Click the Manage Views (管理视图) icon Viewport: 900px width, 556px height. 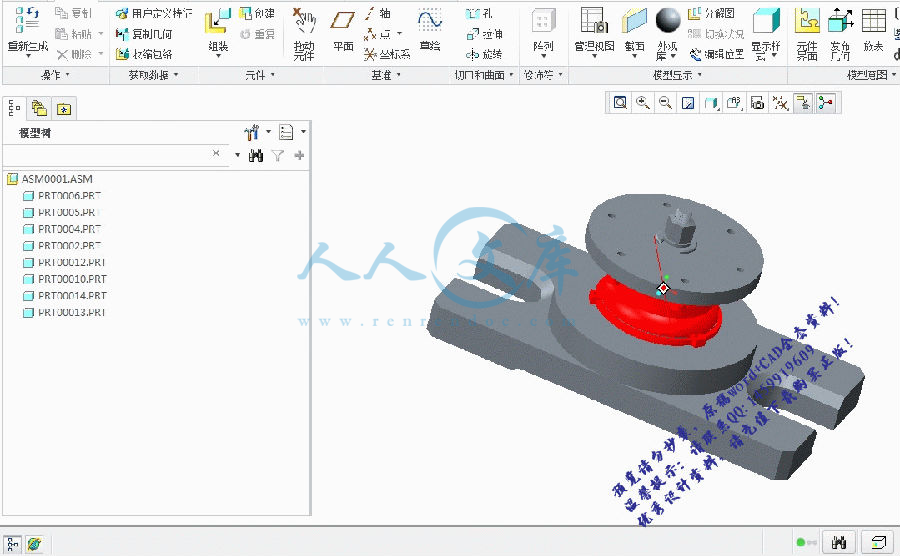coord(594,21)
